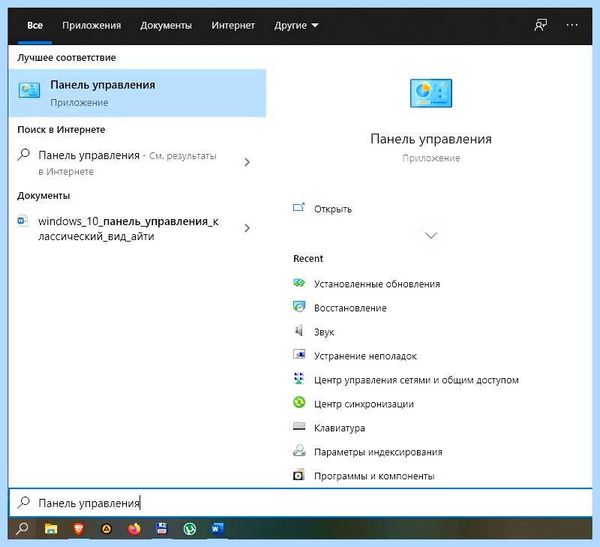The image size is (600, 547).
Task: Click the Панель управления title in preview pane
Action: [431, 139]
